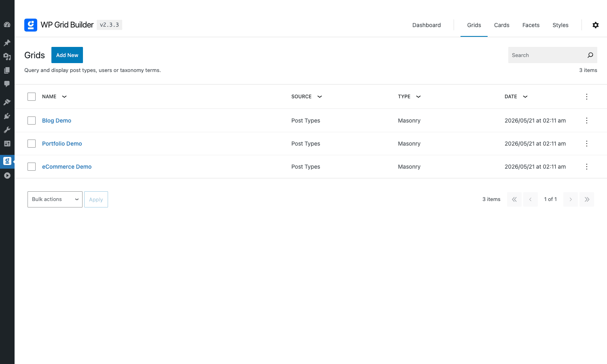Screen dimensions: 607x364
Task: Click the Add New button
Action: pyautogui.click(x=67, y=55)
